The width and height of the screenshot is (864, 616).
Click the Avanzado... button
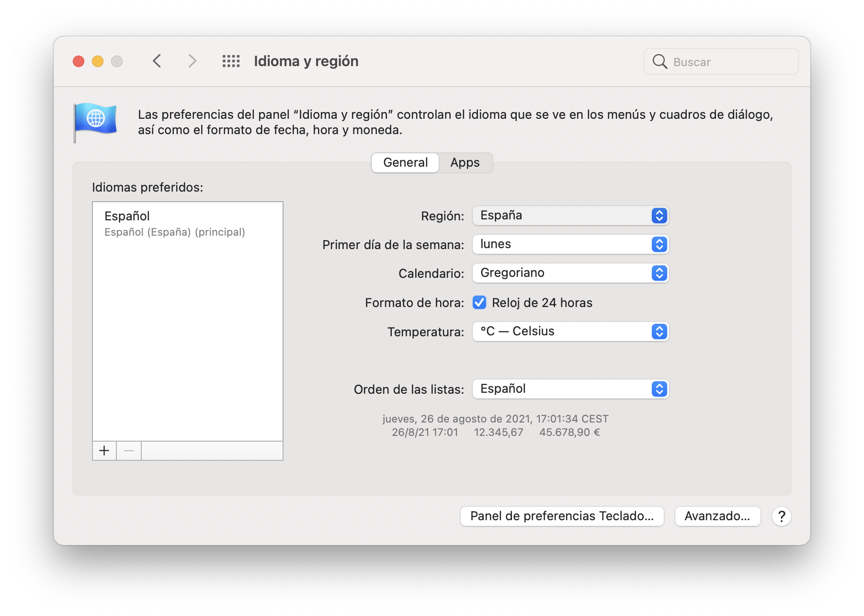717,516
